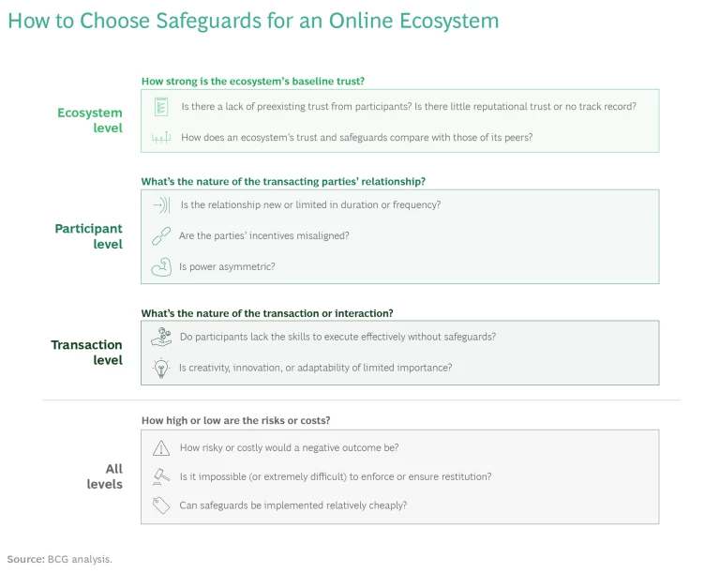Click the gavel icon beside the restitution question
This screenshot has width=720, height=588.
[161, 476]
